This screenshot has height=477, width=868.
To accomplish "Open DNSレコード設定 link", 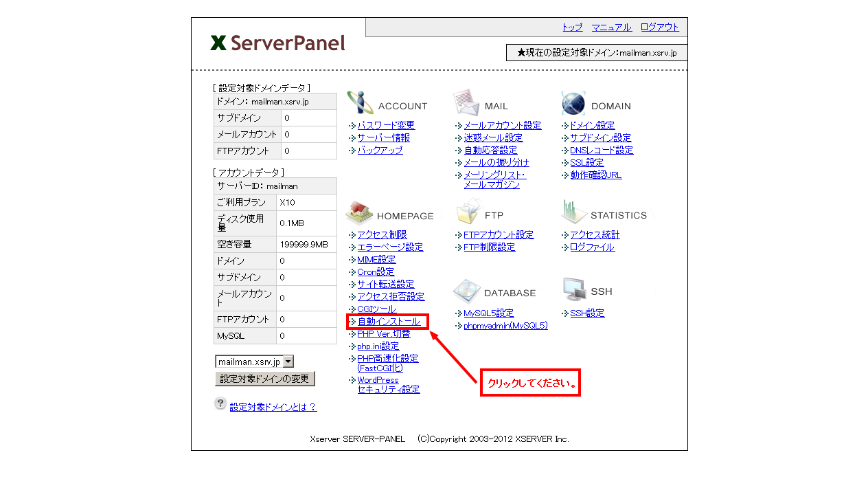I will click(x=602, y=150).
